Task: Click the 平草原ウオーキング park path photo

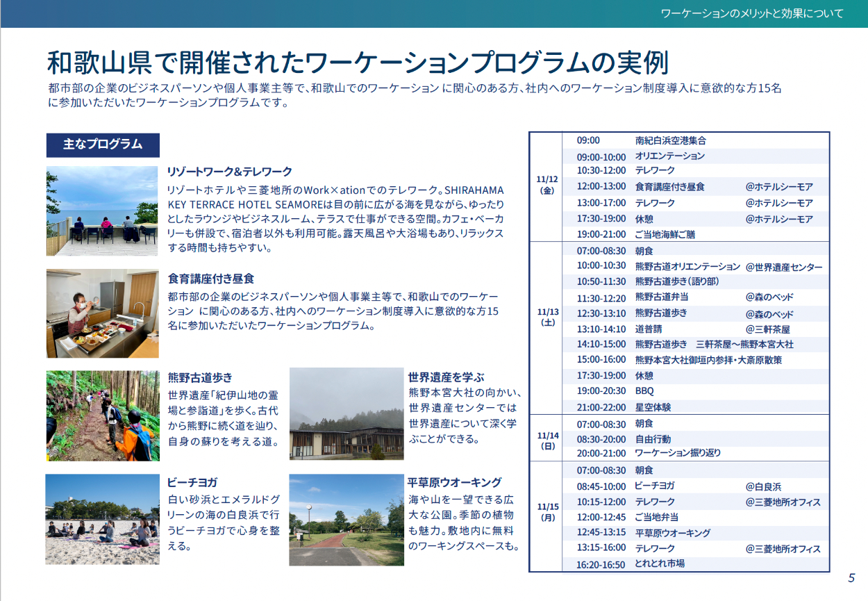Action: tap(346, 519)
